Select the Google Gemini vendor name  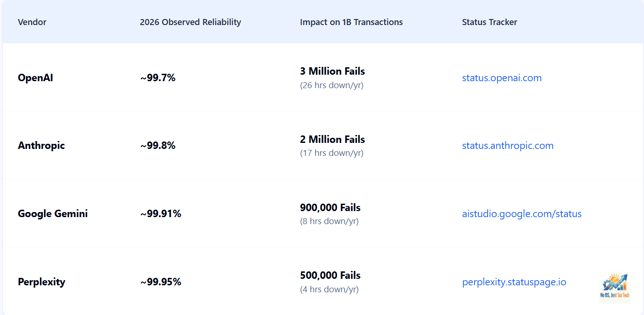[52, 214]
